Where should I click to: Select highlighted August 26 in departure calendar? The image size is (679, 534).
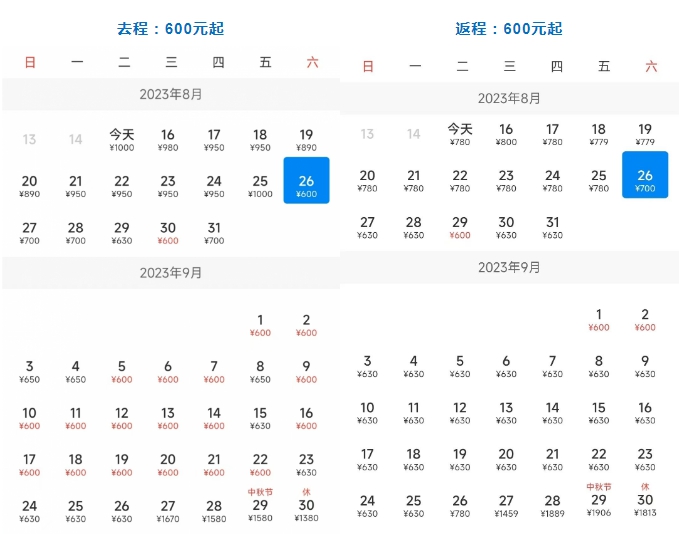point(306,186)
